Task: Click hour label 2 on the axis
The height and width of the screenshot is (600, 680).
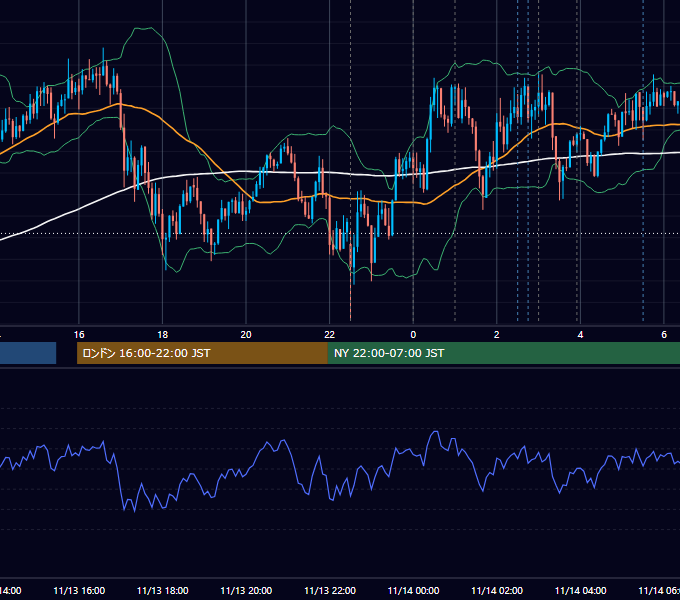Action: (x=497, y=335)
